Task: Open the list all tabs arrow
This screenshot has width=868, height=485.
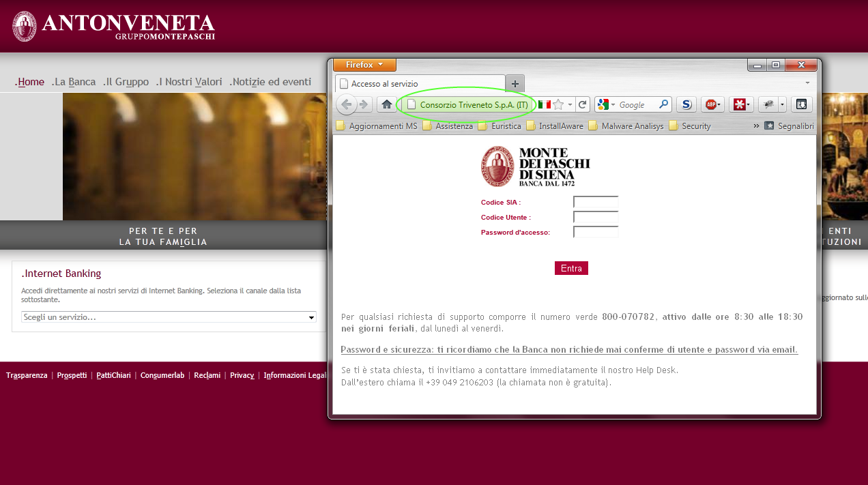Action: [808, 83]
